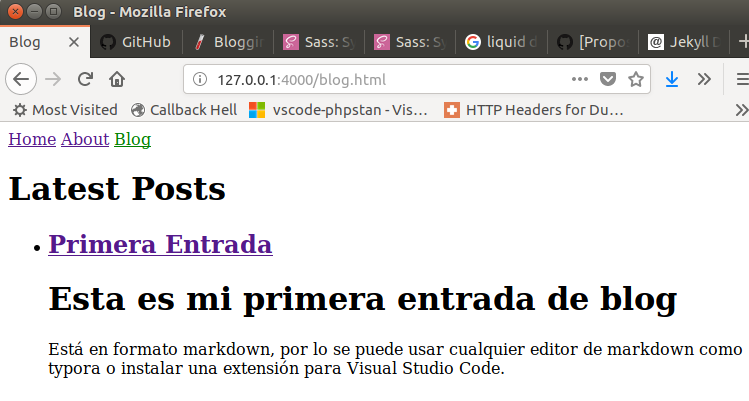Image resolution: width=749 pixels, height=401 pixels.
Task: Open the Downloads panel
Action: pos(672,79)
